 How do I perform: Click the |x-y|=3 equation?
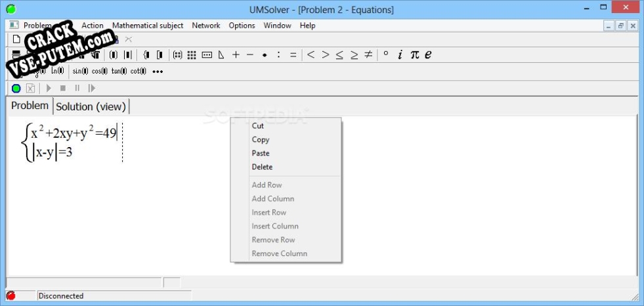pos(53,153)
